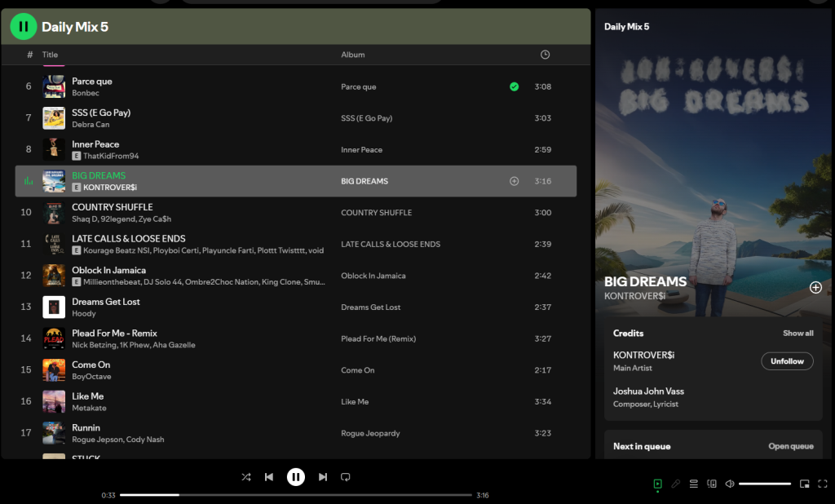Image resolution: width=835 pixels, height=504 pixels.
Task: Click the playing equalizer icon on BIG DREAMS row
Action: pyautogui.click(x=29, y=181)
